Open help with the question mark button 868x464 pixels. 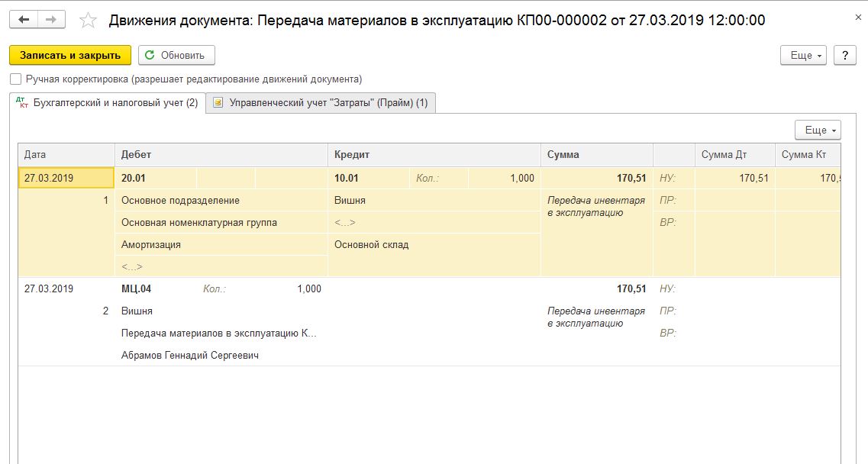point(844,56)
